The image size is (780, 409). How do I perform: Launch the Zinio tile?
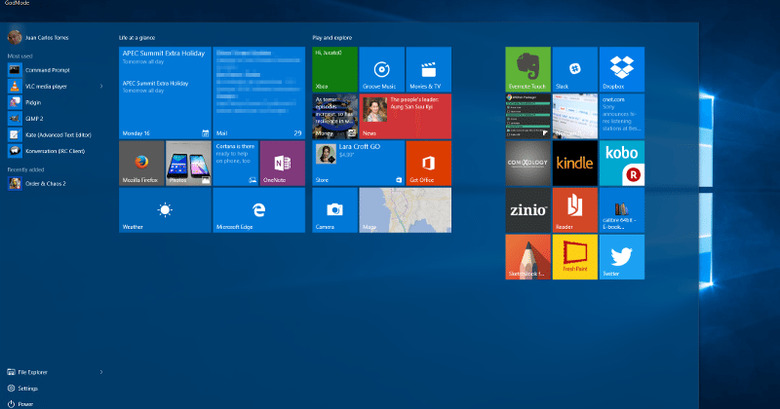[x=528, y=210]
